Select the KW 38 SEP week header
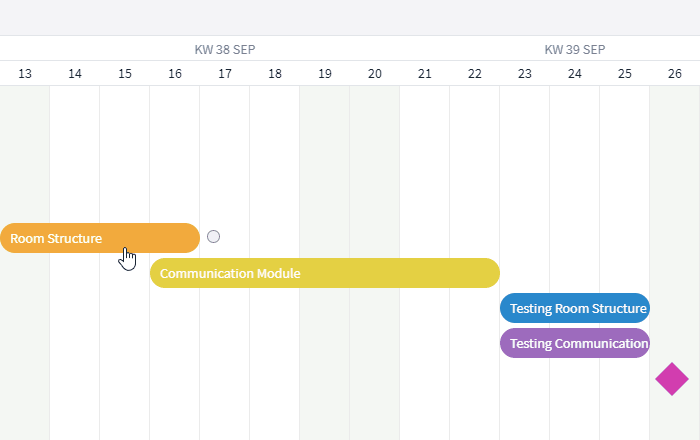Image resolution: width=700 pixels, height=440 pixels. (x=225, y=50)
